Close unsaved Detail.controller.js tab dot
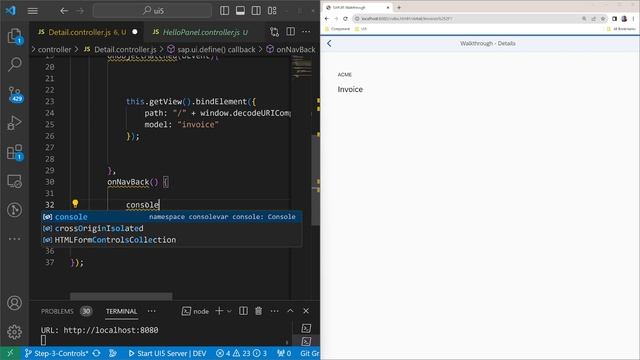This screenshot has width=640, height=360. (135, 32)
